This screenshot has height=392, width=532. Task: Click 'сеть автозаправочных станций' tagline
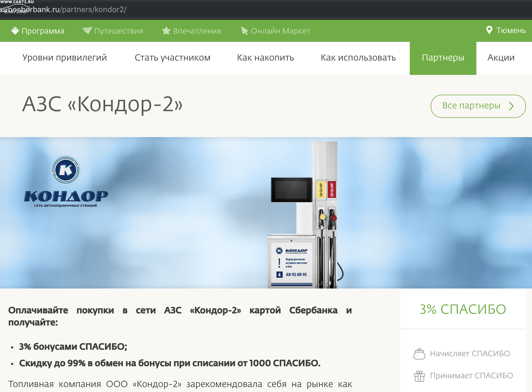pos(66,205)
